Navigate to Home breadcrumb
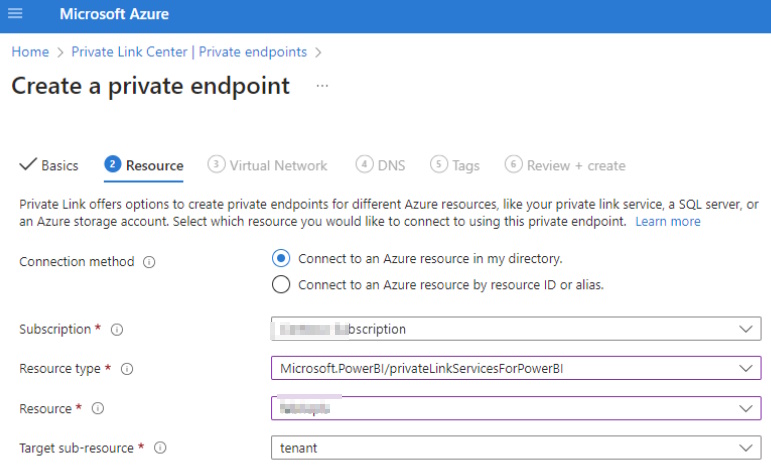The width and height of the screenshot is (771, 471). pos(30,52)
